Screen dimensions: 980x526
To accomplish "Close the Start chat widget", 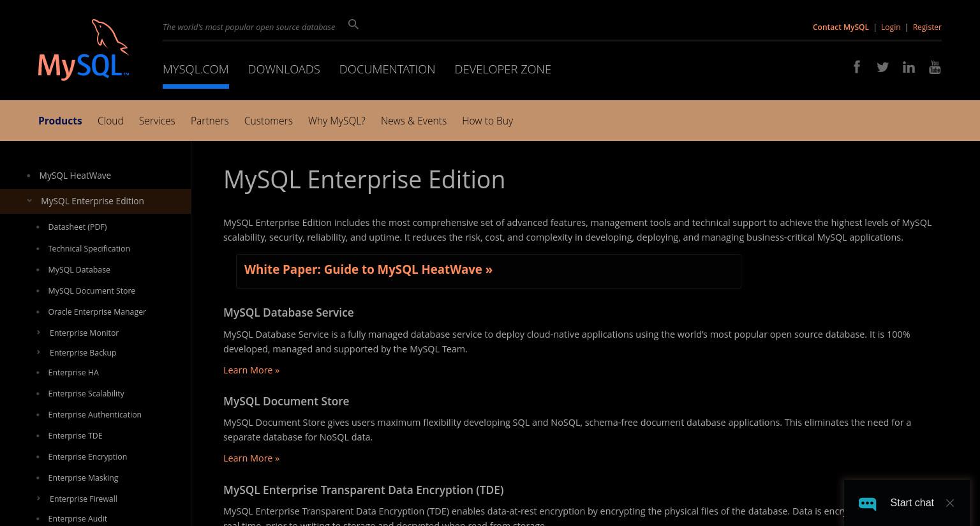I will coord(950,503).
